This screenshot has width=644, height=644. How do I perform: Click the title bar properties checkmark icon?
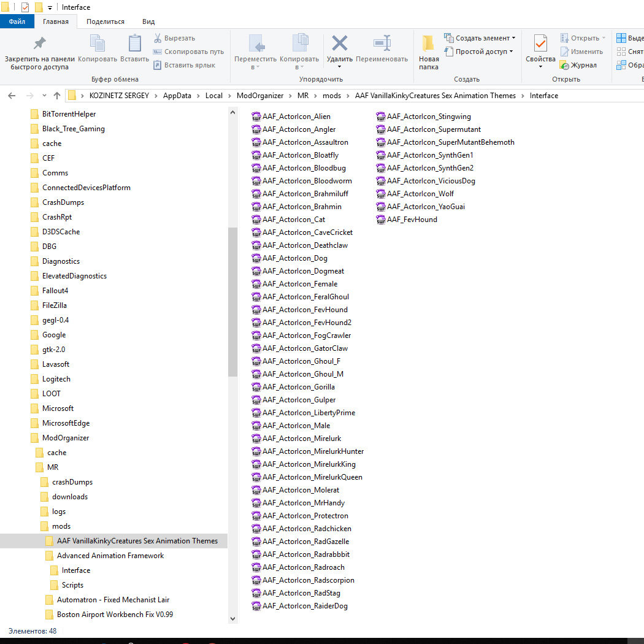[x=25, y=7]
